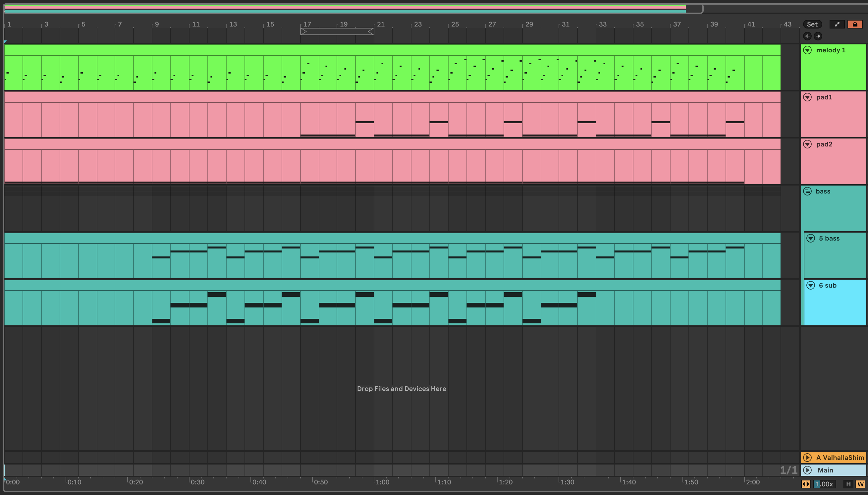This screenshot has height=495, width=868.
Task: Click the 1.00x waveform zoom slider
Action: click(824, 484)
